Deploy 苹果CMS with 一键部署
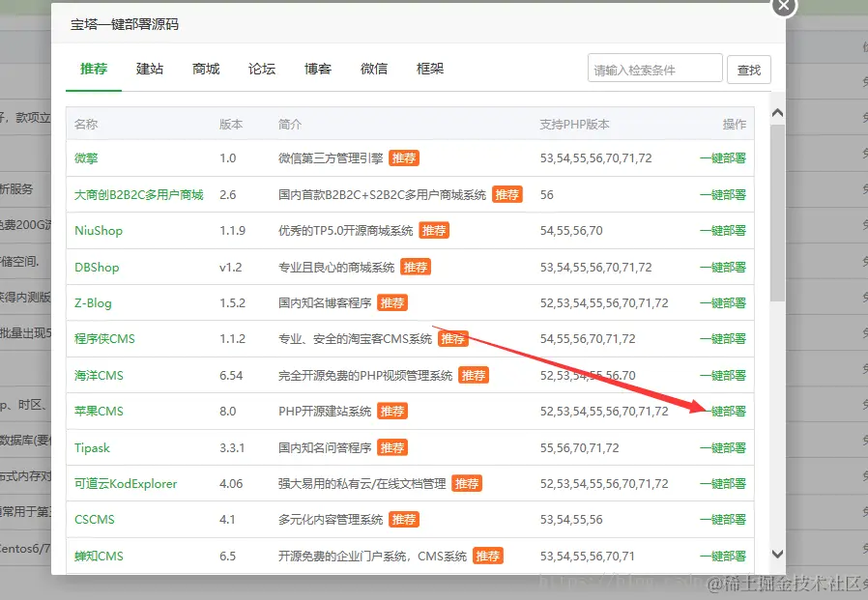Screen dimensions: 868x600 [x=722, y=412]
